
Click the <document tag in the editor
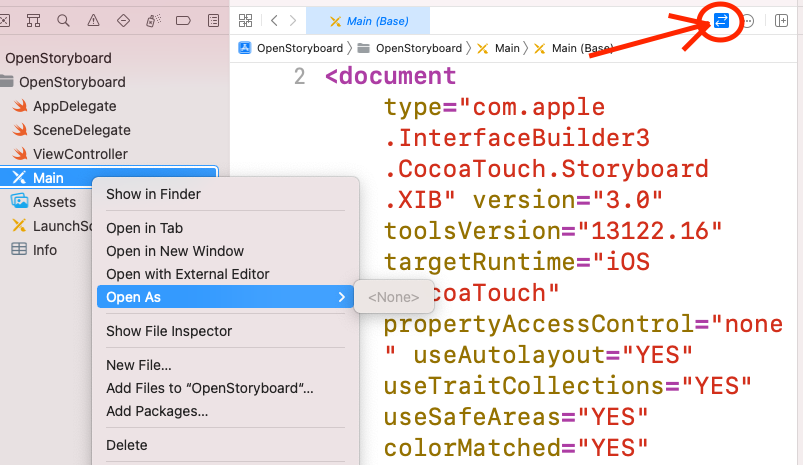[390, 76]
